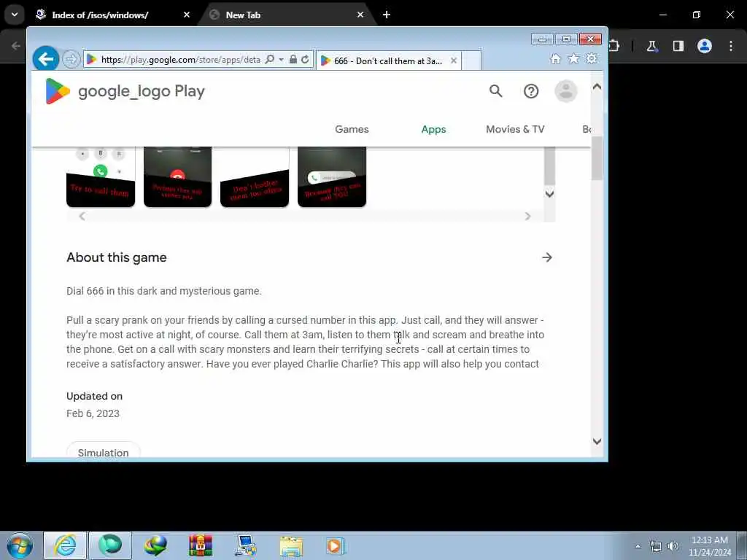Open a new blank IE tab
Screen dimensions: 747x560
[x=471, y=61]
